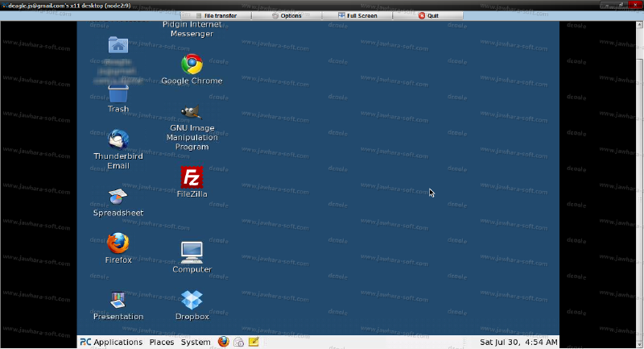Click the notes launcher in bottom panel
This screenshot has width=644, height=349.
[254, 342]
